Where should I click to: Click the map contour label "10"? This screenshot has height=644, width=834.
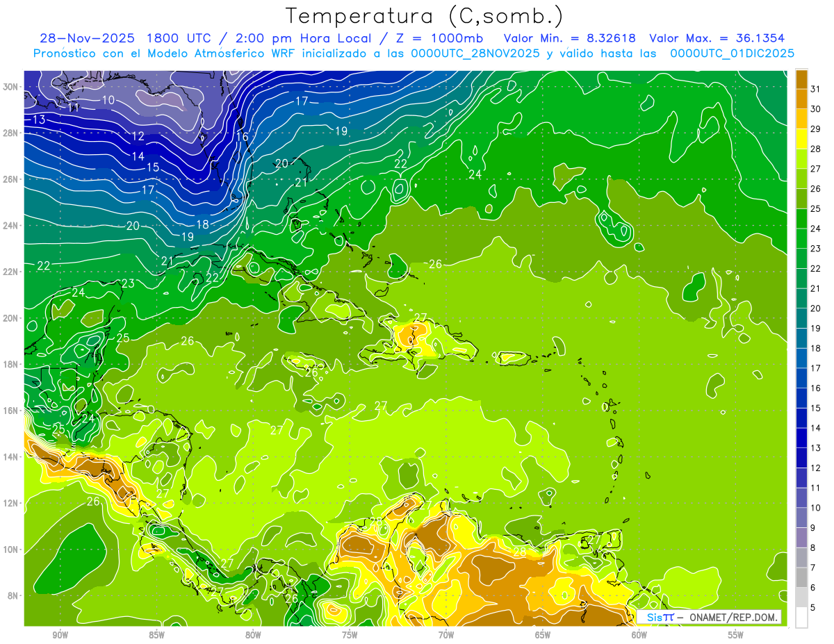click(x=108, y=100)
